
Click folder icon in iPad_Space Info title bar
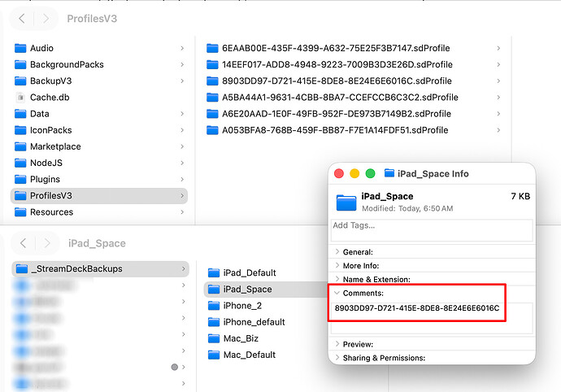pyautogui.click(x=389, y=173)
